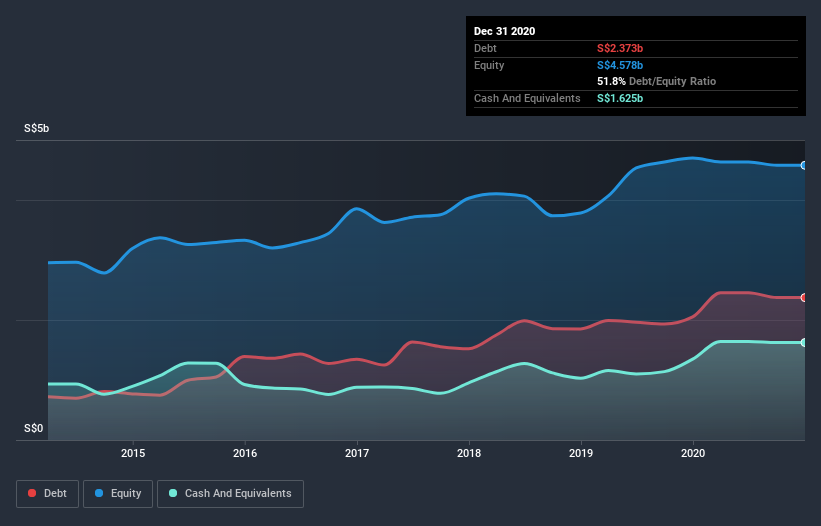
Task: Click the S$5b y-axis label
Action: tap(37, 128)
